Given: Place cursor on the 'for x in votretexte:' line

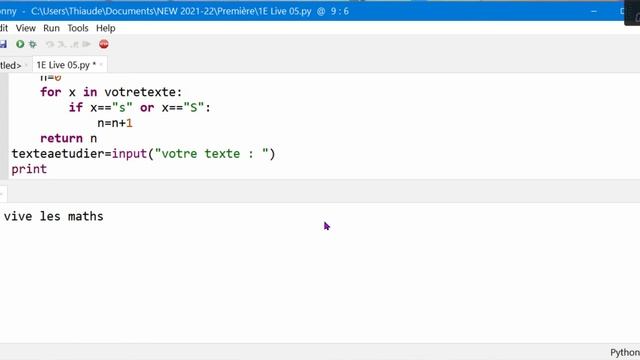Looking at the screenshot, I should (x=111, y=92).
